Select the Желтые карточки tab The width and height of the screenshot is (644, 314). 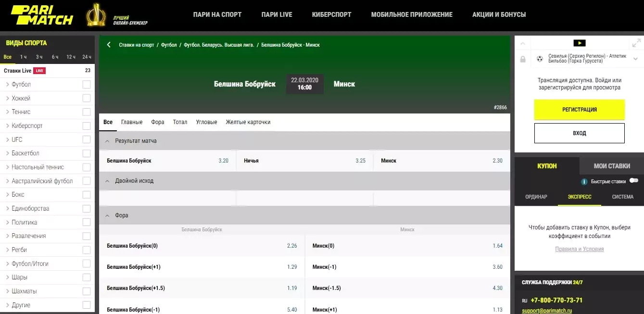[248, 122]
